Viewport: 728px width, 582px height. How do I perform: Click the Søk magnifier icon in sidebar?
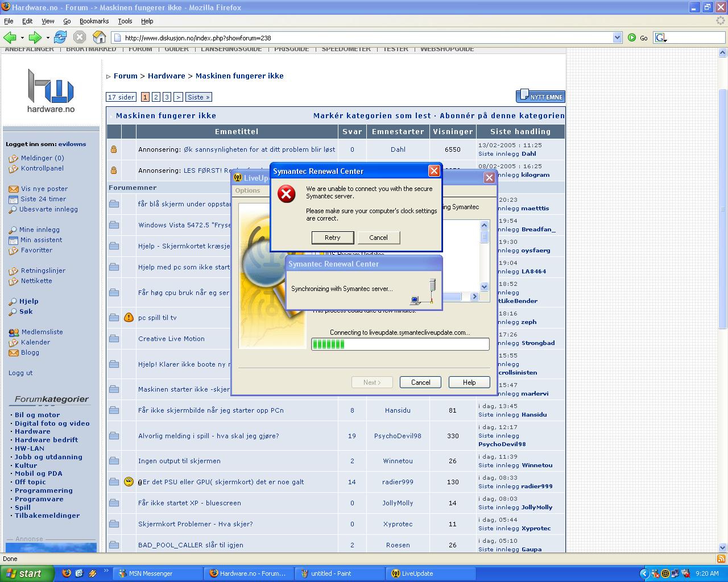tap(13, 312)
